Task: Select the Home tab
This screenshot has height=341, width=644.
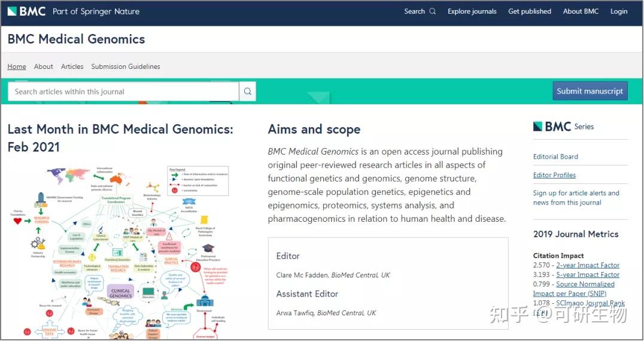Action: [17, 67]
